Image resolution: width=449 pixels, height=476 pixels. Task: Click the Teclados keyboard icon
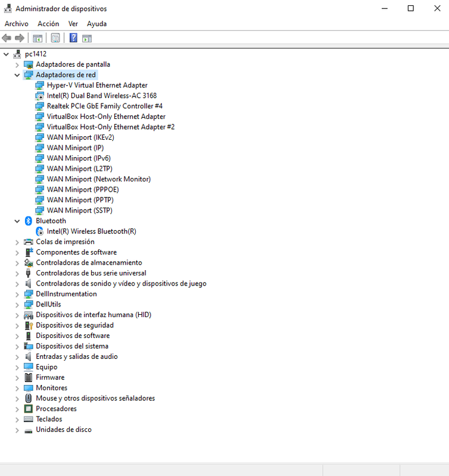[28, 419]
